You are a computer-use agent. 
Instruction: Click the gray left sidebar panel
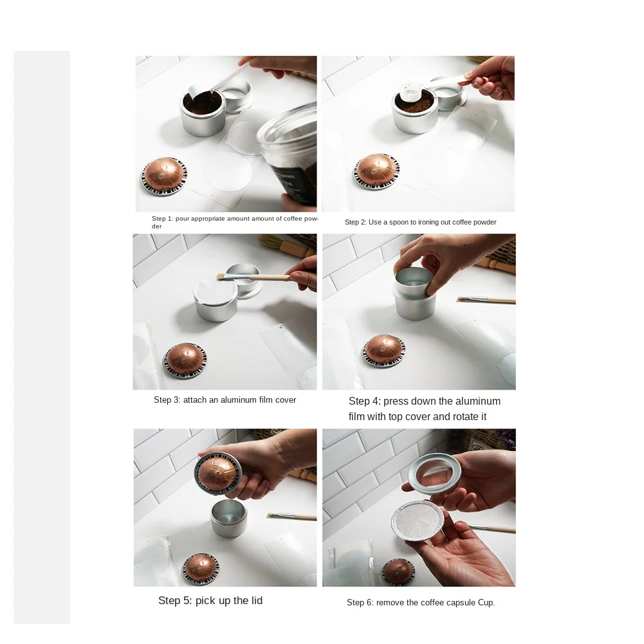click(x=42, y=337)
